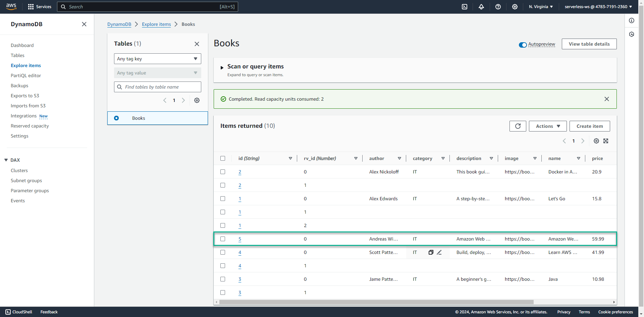This screenshot has height=317, width=644.
Task: Click the search magnifier in the table name finder
Action: pyautogui.click(x=119, y=87)
